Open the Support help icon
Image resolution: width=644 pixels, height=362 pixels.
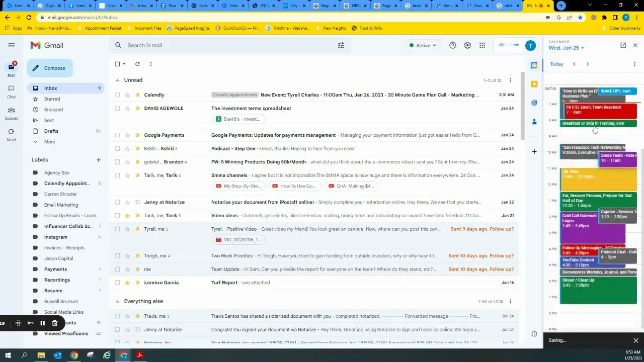pyautogui.click(x=453, y=45)
